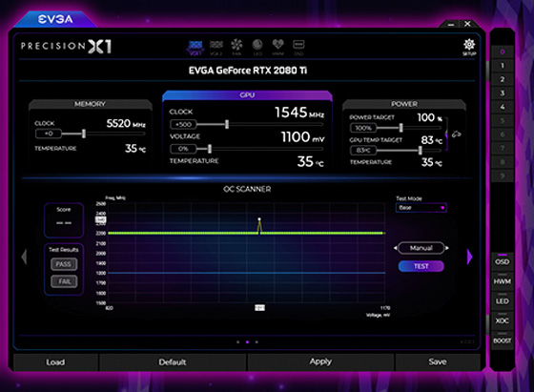Image resolution: width=534 pixels, height=392 pixels.
Task: Select the GPU panel header tab
Action: click(x=247, y=95)
